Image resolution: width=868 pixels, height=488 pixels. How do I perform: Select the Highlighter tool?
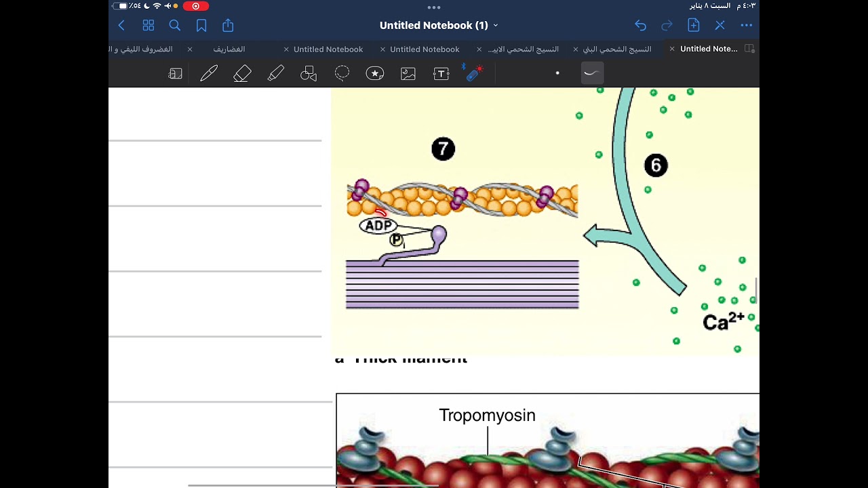(x=275, y=74)
